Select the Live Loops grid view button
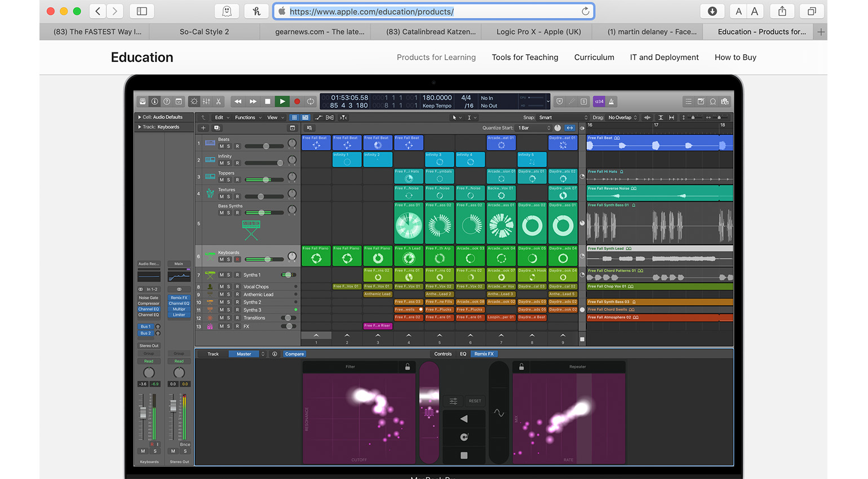The image size is (868, 479). [x=294, y=117]
